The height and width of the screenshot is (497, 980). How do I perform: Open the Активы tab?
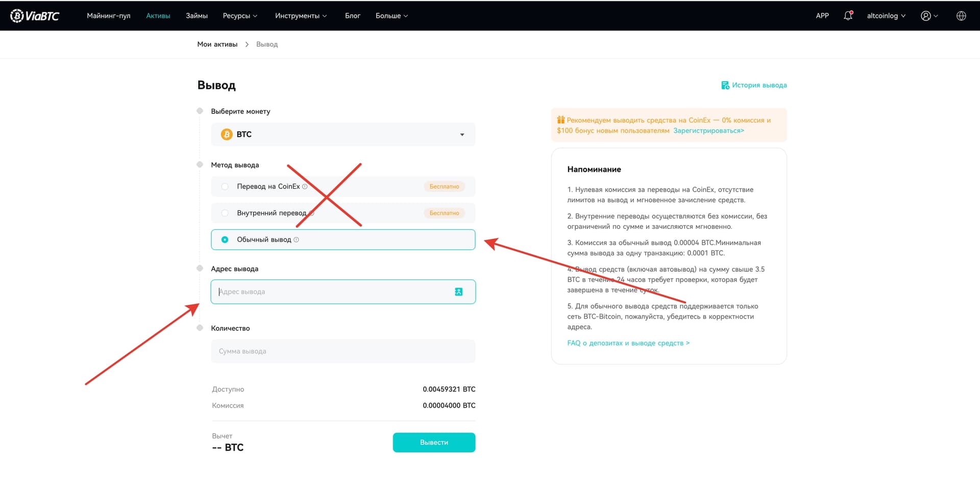158,16
